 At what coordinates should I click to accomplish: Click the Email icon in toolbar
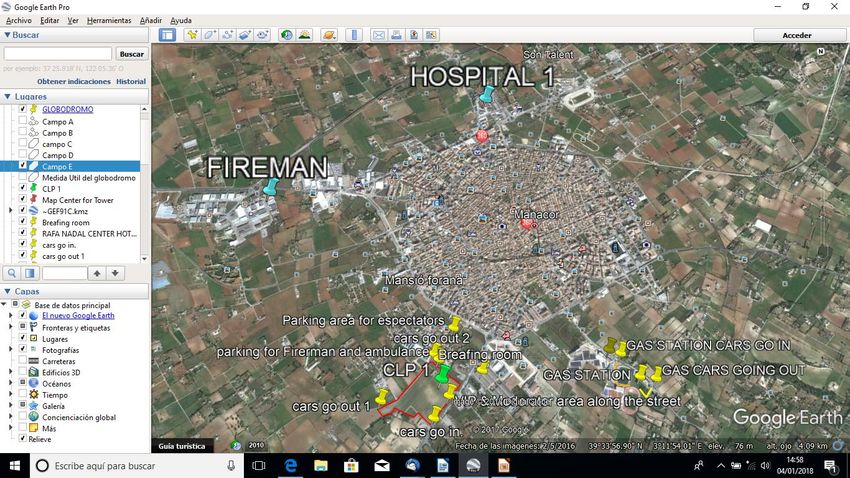(379, 35)
